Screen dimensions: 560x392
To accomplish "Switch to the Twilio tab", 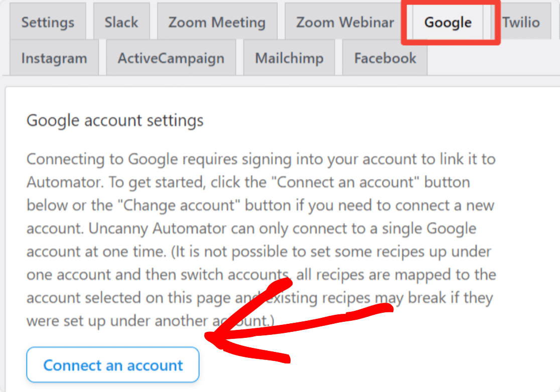I will click(x=521, y=22).
